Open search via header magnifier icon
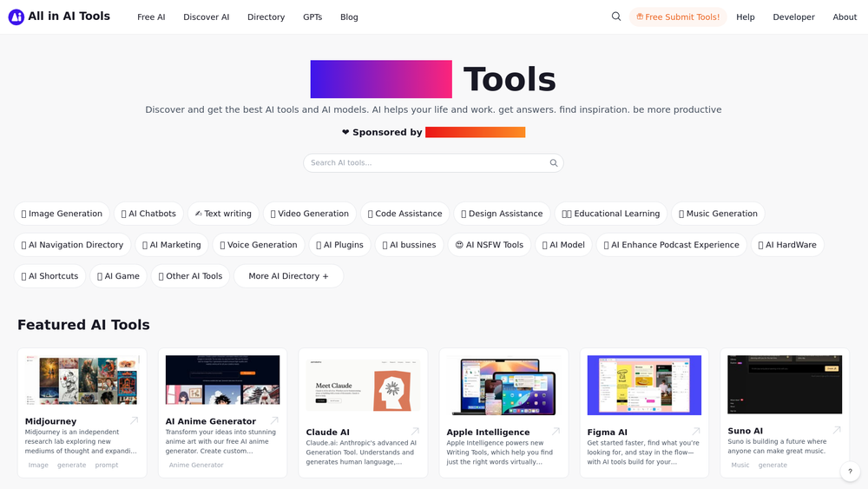 (616, 17)
